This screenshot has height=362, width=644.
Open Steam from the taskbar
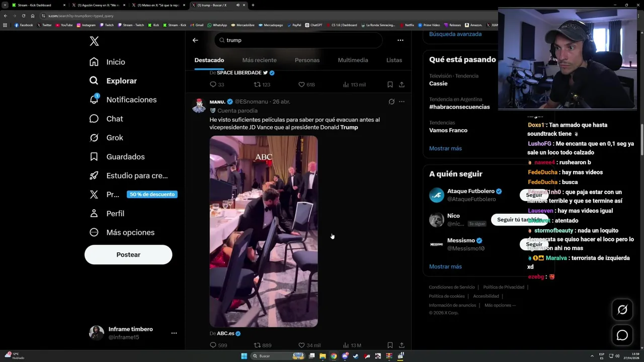tap(356, 356)
